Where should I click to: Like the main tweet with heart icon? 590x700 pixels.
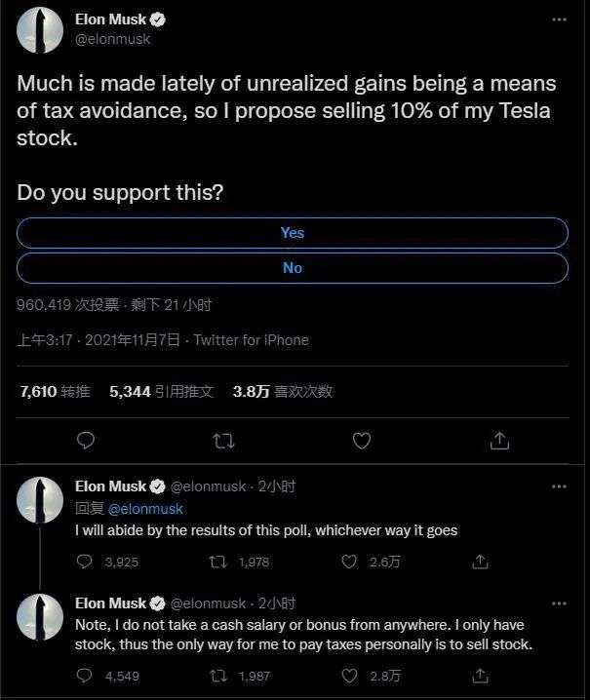(x=361, y=441)
